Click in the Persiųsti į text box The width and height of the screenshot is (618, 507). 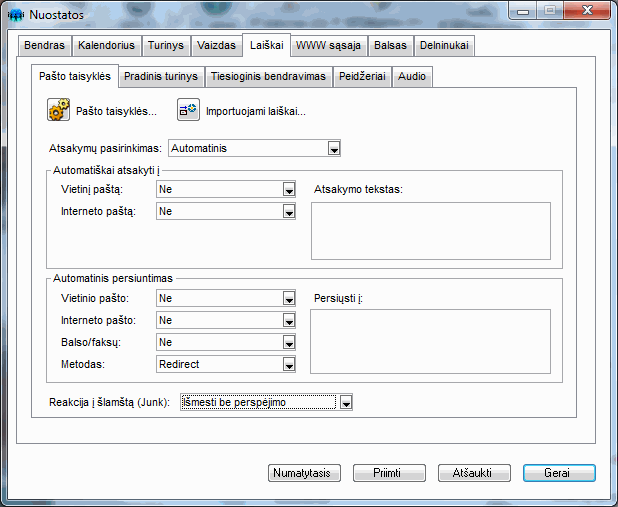point(430,343)
